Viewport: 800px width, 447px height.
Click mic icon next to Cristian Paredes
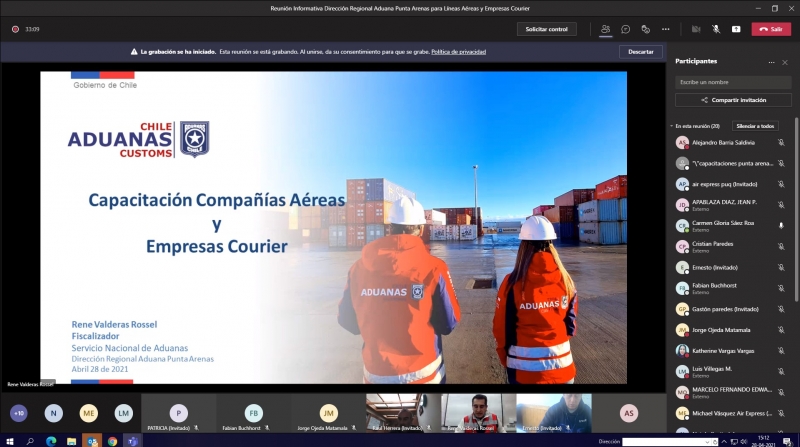(781, 246)
